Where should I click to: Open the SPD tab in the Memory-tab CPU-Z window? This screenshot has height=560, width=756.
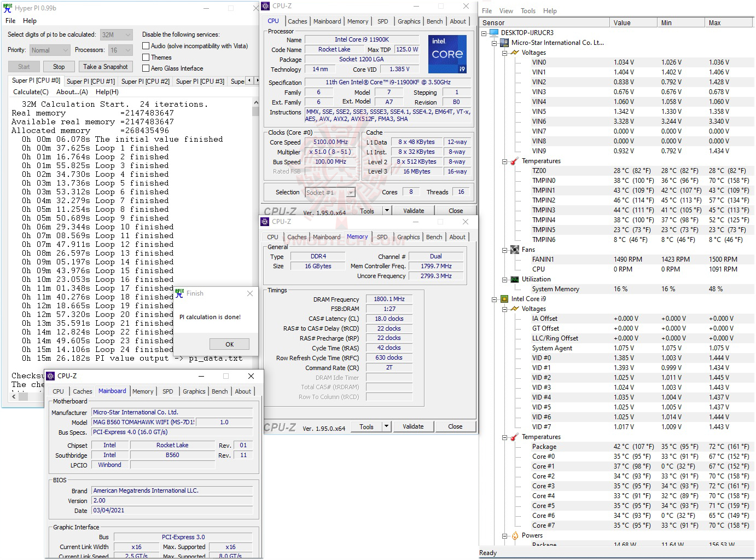382,237
